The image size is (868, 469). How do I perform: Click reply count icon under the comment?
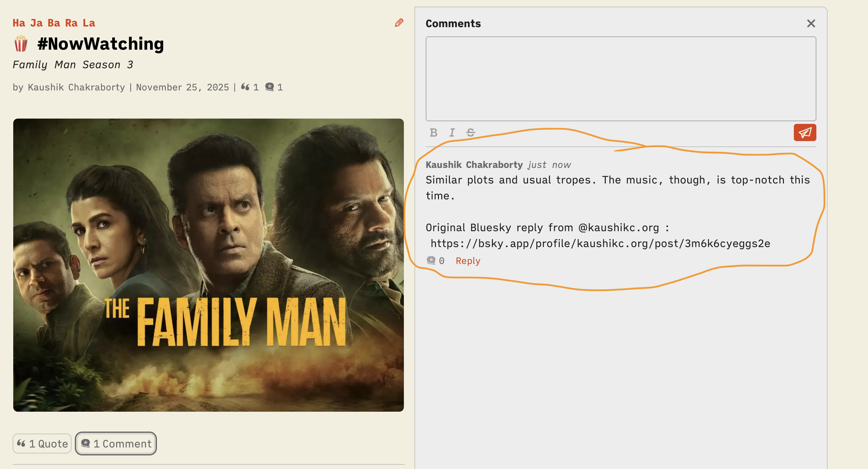(x=431, y=260)
